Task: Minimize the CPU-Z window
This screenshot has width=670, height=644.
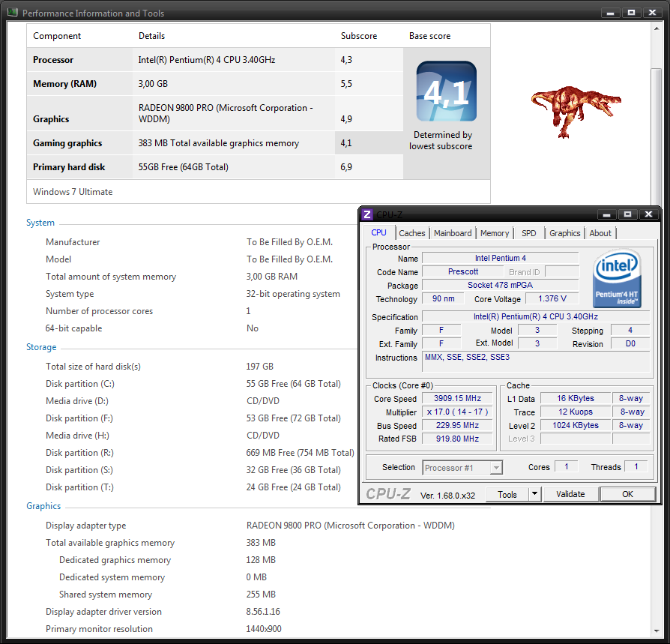Action: [608, 214]
